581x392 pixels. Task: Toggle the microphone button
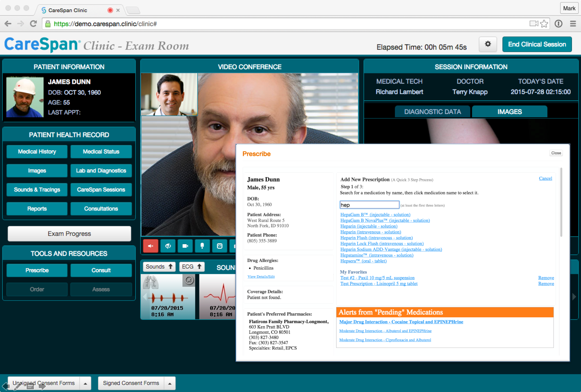(x=202, y=246)
